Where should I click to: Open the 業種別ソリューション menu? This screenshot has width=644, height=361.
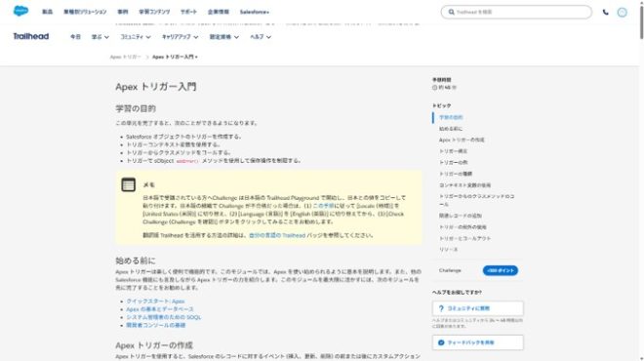(85, 12)
